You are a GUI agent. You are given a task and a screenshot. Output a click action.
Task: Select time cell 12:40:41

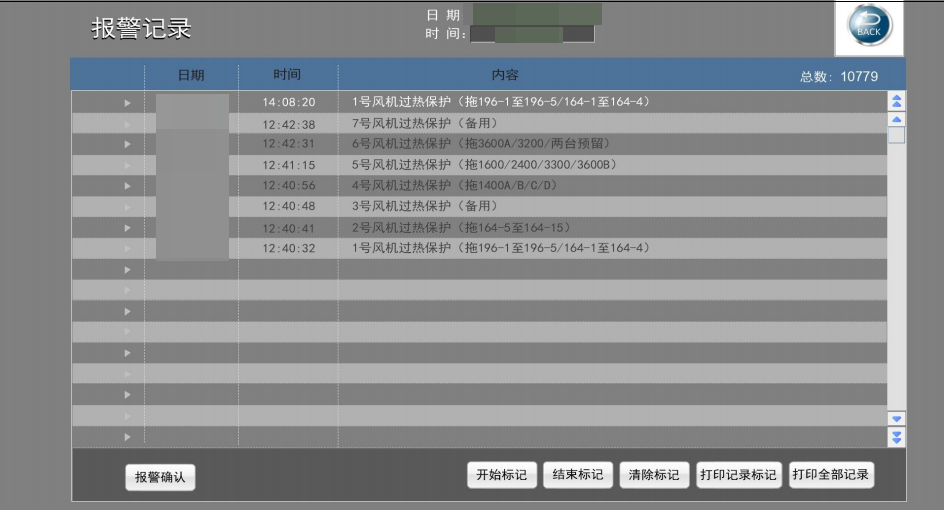[x=288, y=229]
